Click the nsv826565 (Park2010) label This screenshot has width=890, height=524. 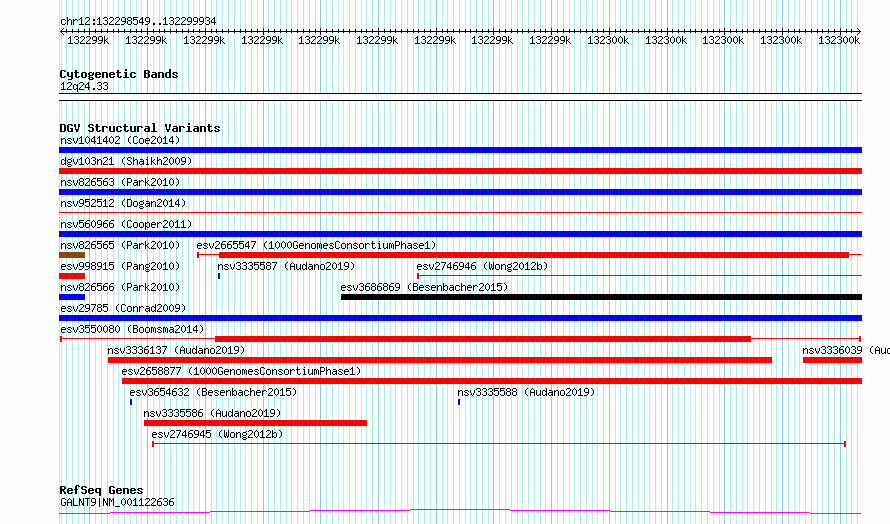[120, 245]
